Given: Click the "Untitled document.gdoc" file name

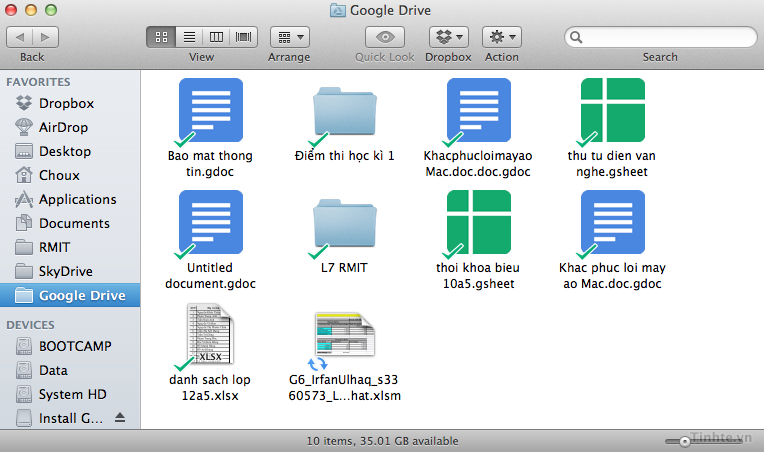Looking at the screenshot, I should tap(210, 276).
